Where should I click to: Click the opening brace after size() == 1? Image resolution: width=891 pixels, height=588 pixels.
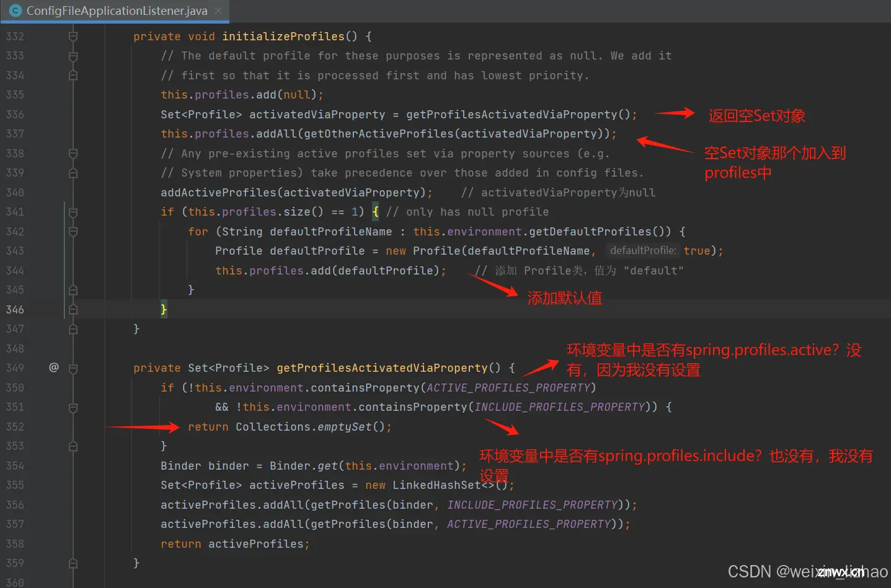tap(375, 212)
